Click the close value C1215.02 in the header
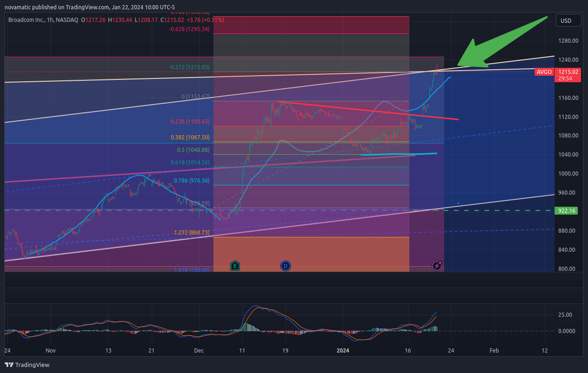Screen dimensions: 588x373 tap(172, 20)
